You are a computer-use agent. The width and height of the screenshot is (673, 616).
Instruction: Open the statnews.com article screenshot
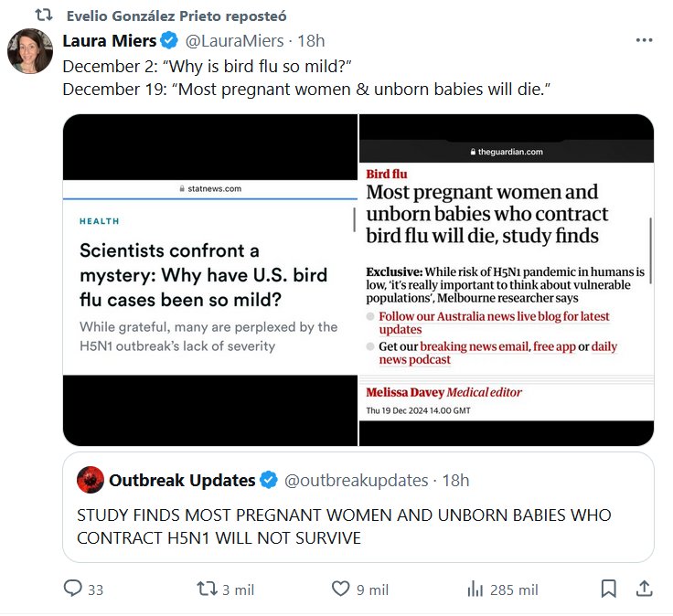(209, 280)
